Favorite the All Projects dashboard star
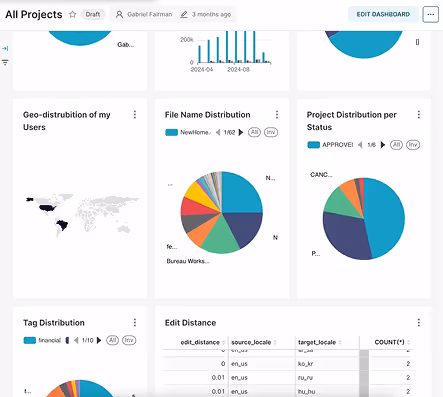This screenshot has width=443, height=397. click(x=72, y=14)
